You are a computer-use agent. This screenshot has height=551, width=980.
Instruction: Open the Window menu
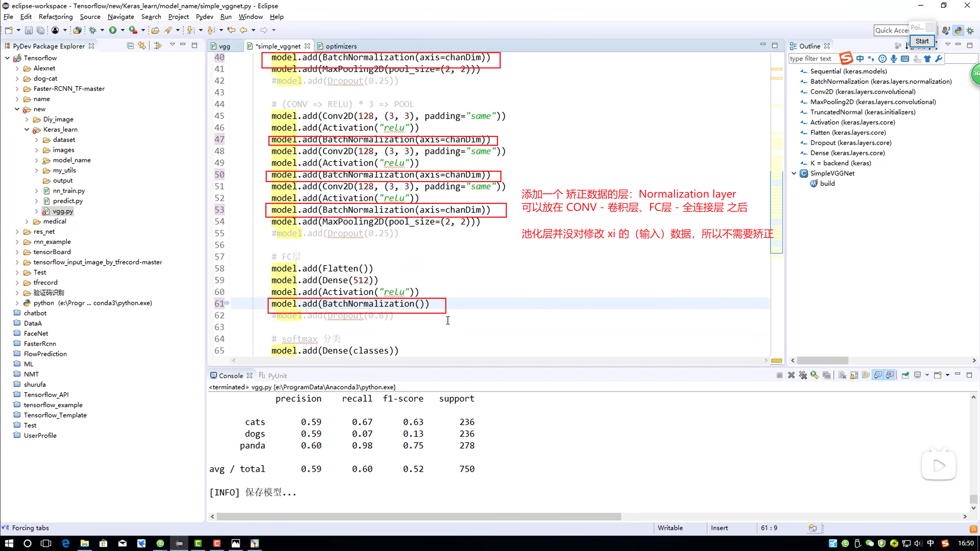click(x=250, y=17)
